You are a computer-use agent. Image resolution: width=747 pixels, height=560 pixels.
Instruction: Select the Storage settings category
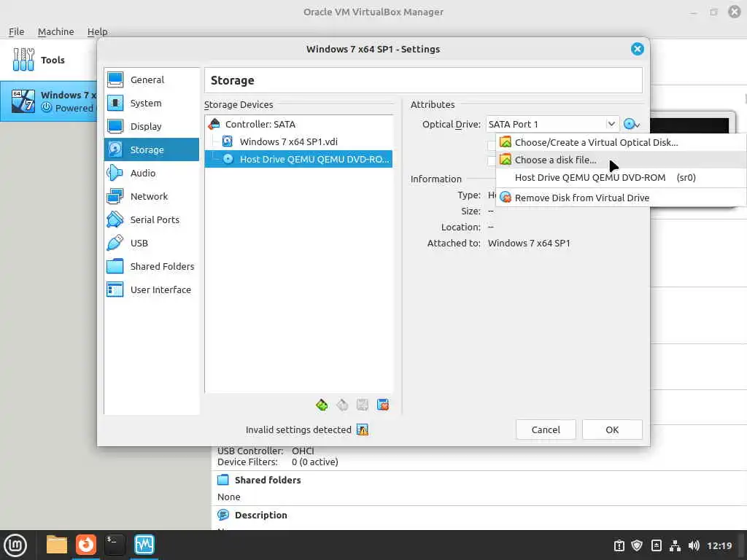[152, 149]
